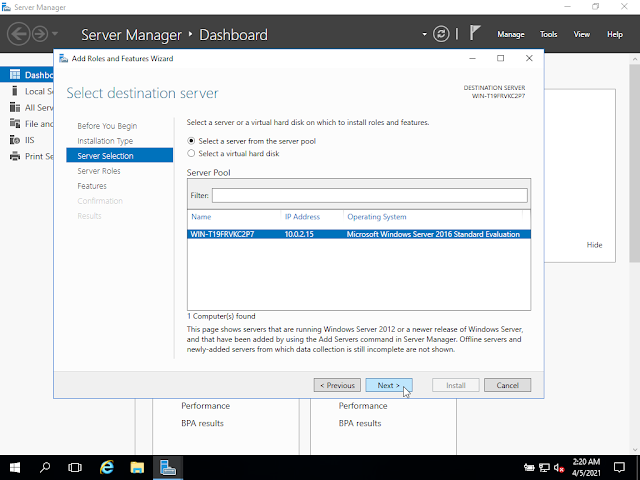Expand the dropdown arrow beside refresh icon
640x480 pixels.
[x=424, y=34]
